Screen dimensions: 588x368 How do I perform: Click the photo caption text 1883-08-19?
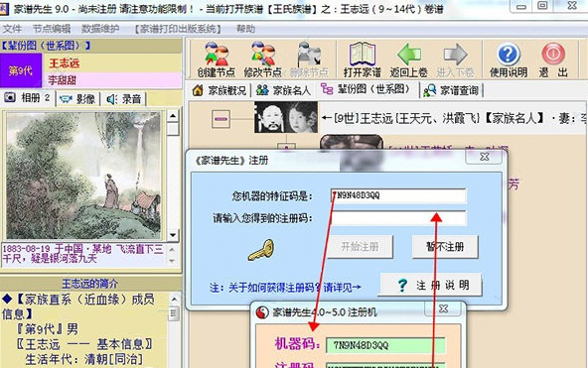[82, 254]
